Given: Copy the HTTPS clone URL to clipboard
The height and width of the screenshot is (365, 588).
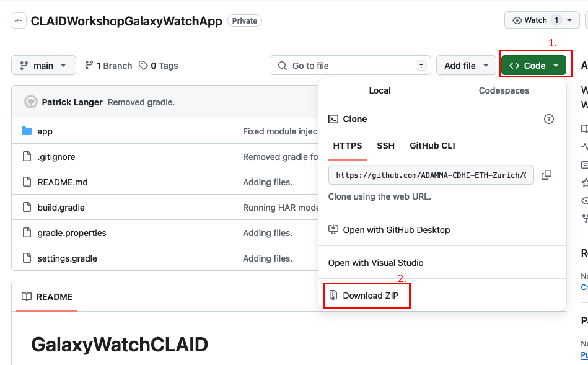Looking at the screenshot, I should tap(546, 175).
